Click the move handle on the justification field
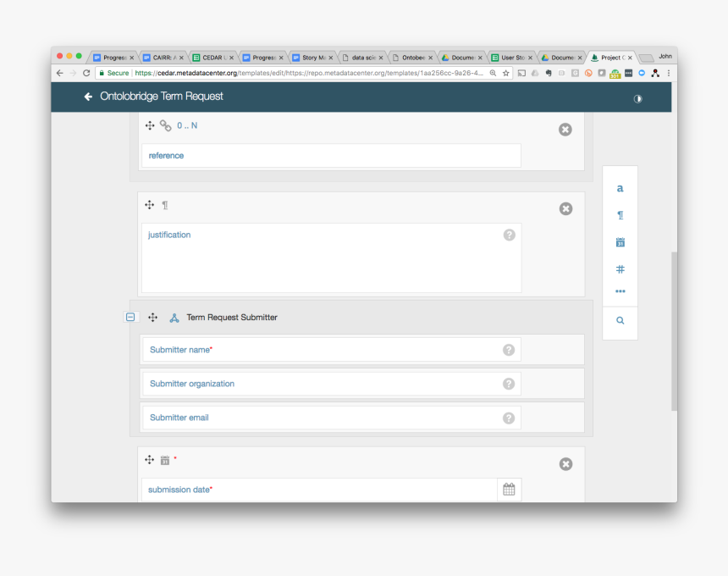The height and width of the screenshot is (576, 728). click(150, 205)
